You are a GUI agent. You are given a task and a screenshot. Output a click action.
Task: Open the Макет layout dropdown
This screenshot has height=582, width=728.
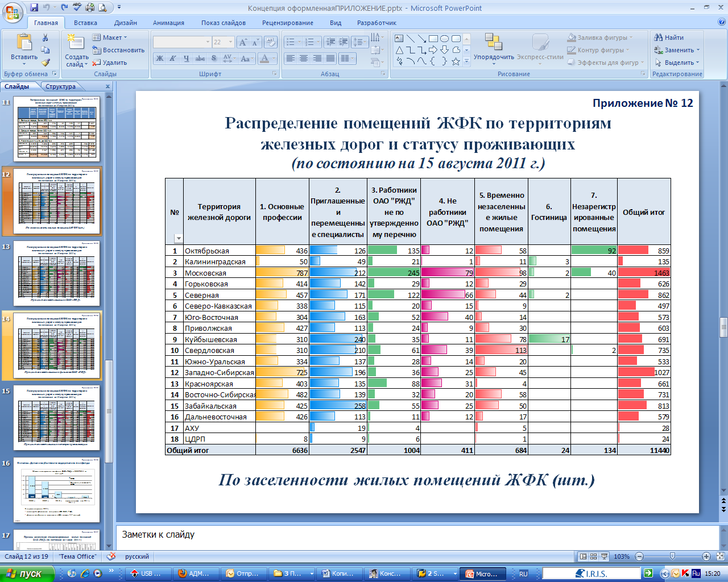pyautogui.click(x=111, y=38)
